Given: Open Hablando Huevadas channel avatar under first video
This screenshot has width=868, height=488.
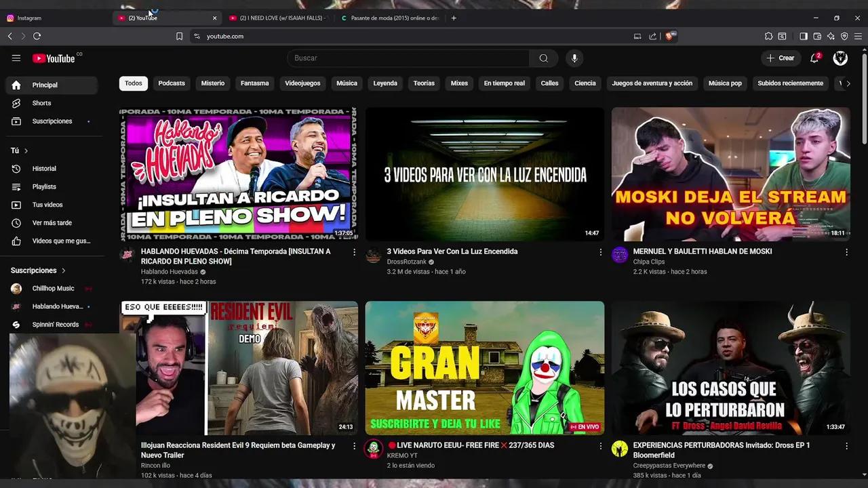Looking at the screenshot, I should coord(127,255).
